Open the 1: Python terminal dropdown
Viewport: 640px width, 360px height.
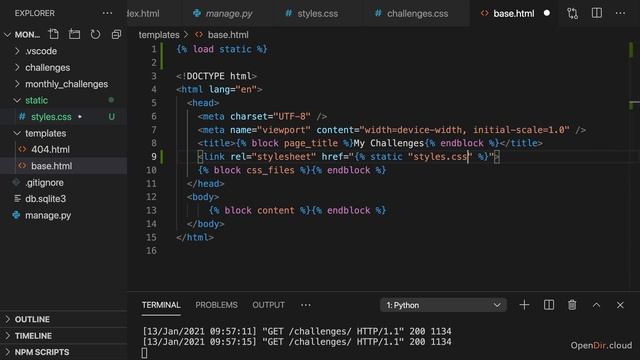click(443, 305)
